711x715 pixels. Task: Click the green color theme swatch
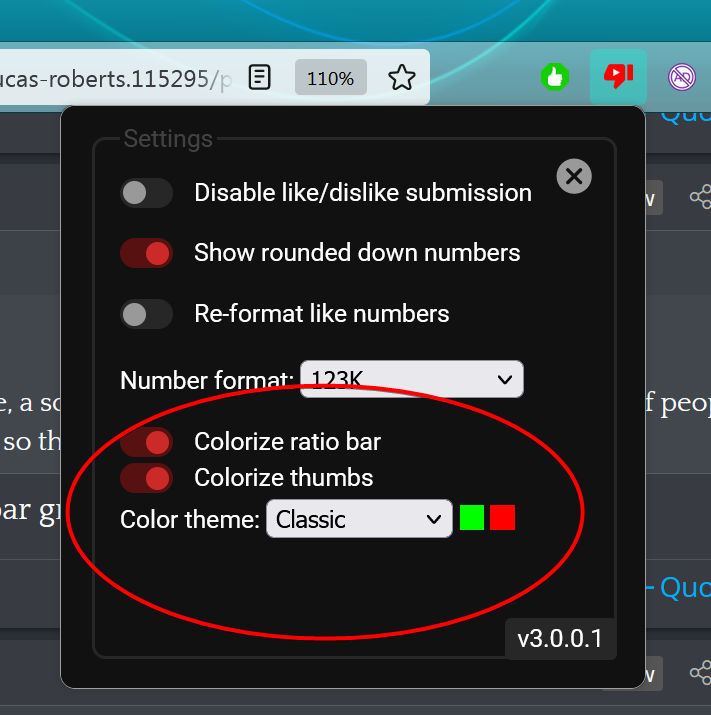[472, 518]
